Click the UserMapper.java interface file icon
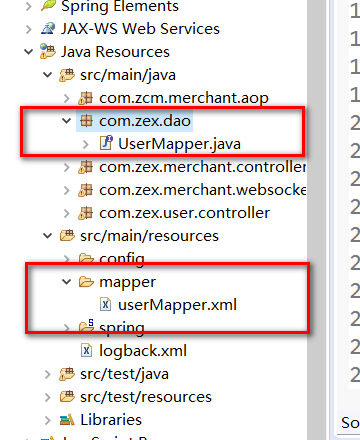The image size is (360, 440). point(106,143)
